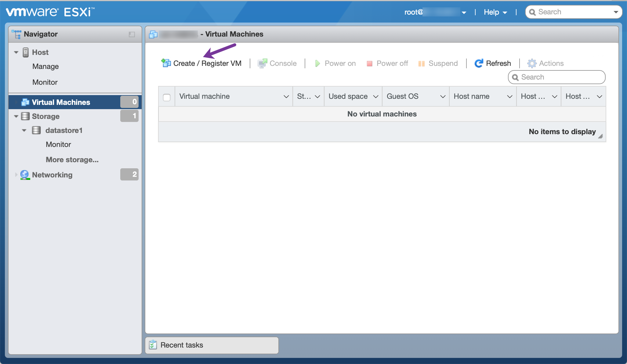Click the Create / Register VM icon
627x364 pixels.
pyautogui.click(x=166, y=63)
